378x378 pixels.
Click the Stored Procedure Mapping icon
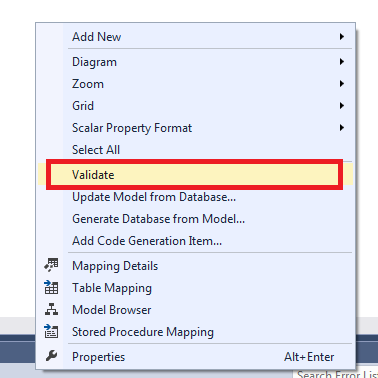tap(51, 332)
